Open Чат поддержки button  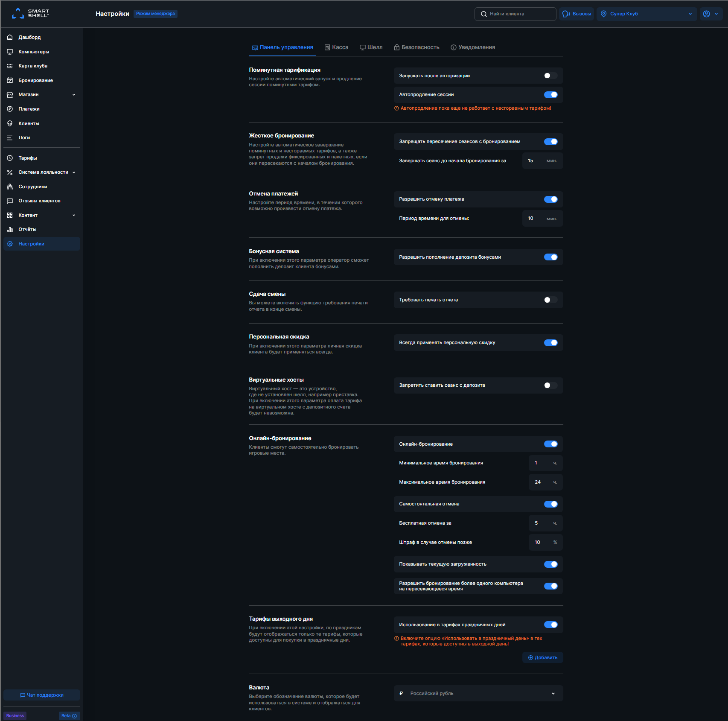click(42, 695)
